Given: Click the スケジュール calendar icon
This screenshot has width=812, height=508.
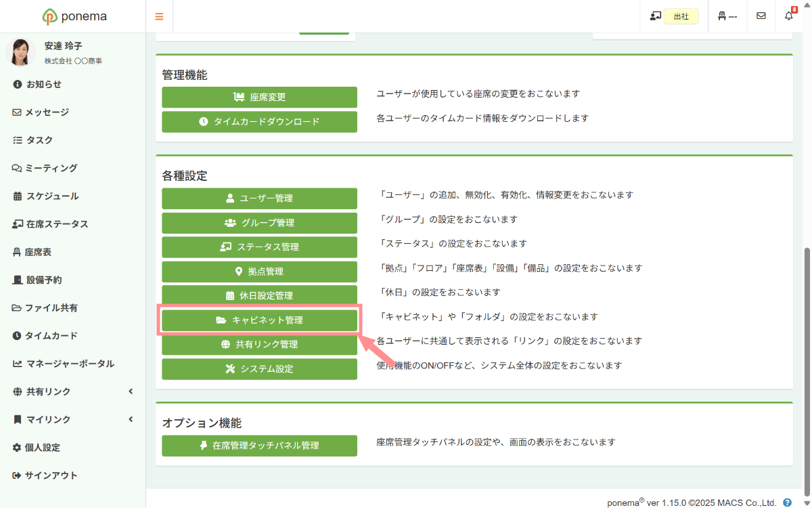Looking at the screenshot, I should (18, 196).
